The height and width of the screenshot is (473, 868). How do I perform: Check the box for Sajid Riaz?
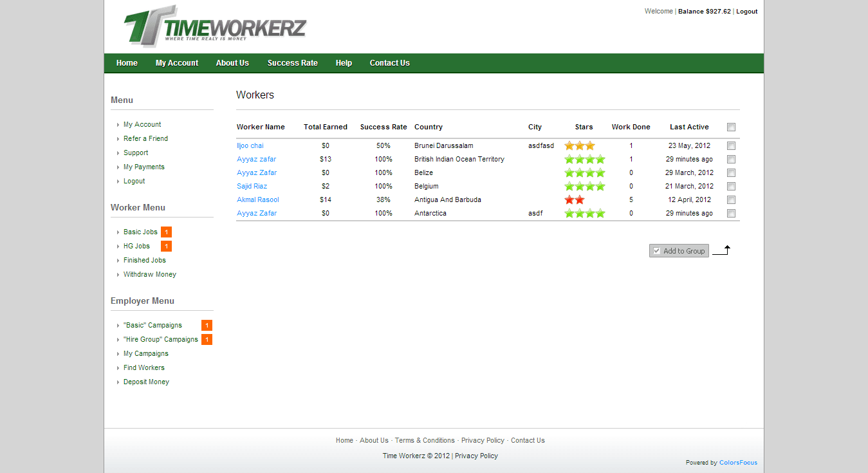point(731,187)
